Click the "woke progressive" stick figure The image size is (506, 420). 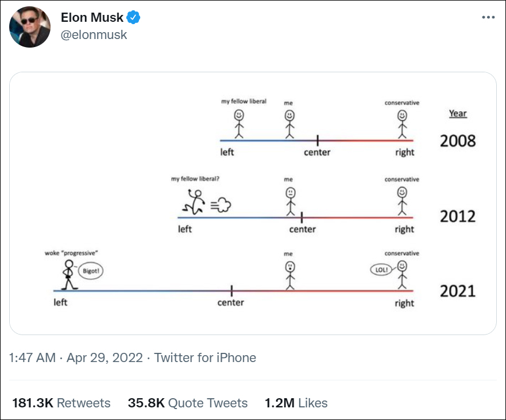pyautogui.click(x=69, y=275)
